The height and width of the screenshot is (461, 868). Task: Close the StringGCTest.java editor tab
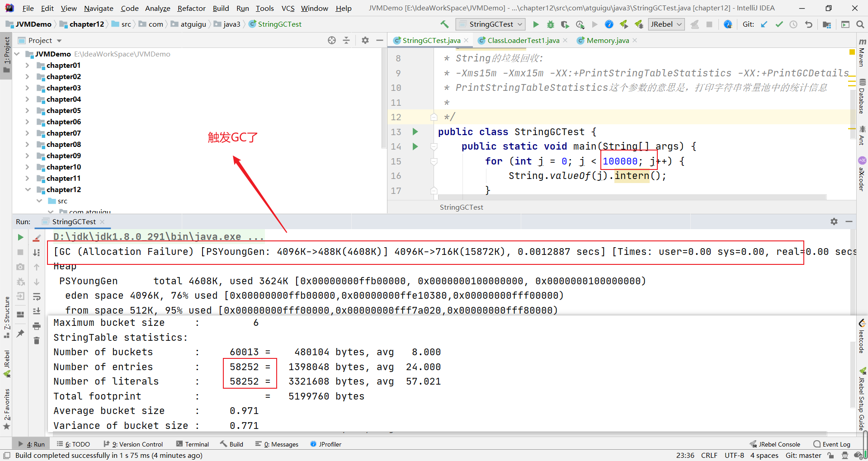pos(466,40)
